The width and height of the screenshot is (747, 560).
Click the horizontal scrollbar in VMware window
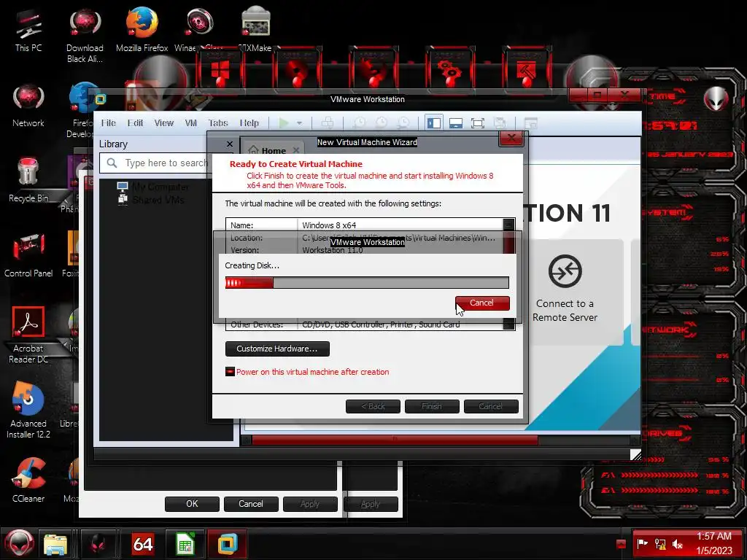395,440
